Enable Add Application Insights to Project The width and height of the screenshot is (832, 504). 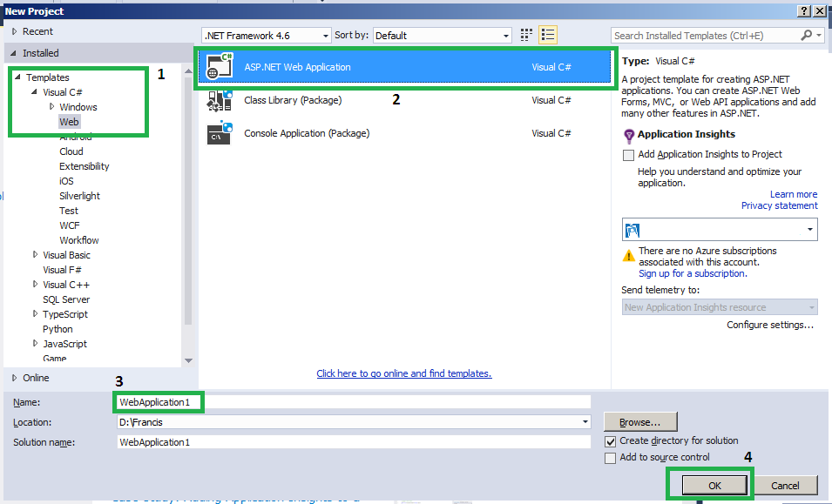coord(628,155)
